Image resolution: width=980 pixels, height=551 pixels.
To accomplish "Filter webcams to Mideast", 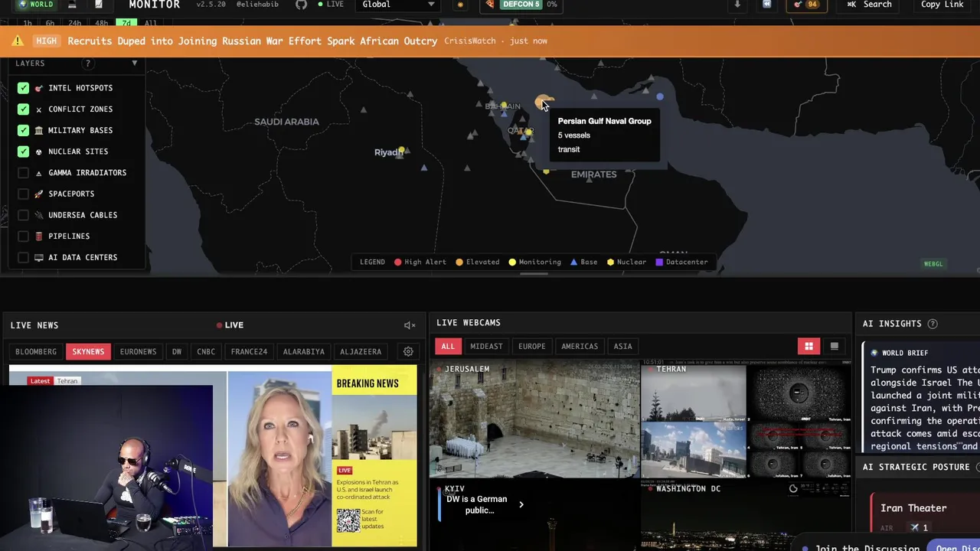I will point(486,346).
